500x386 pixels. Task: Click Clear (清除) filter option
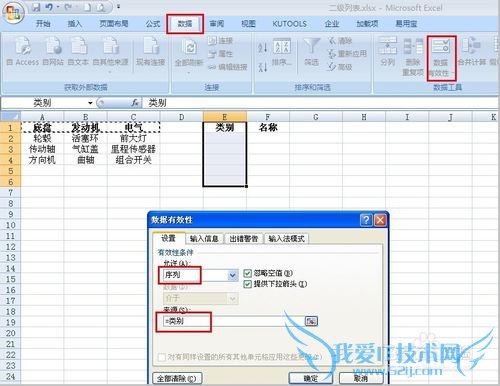340,41
